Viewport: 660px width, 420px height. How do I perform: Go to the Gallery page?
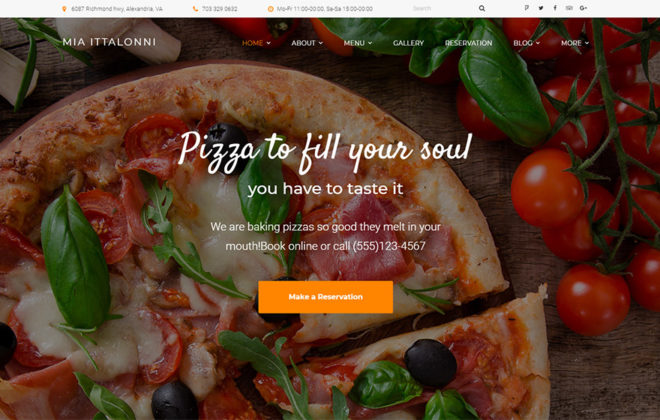click(x=408, y=43)
